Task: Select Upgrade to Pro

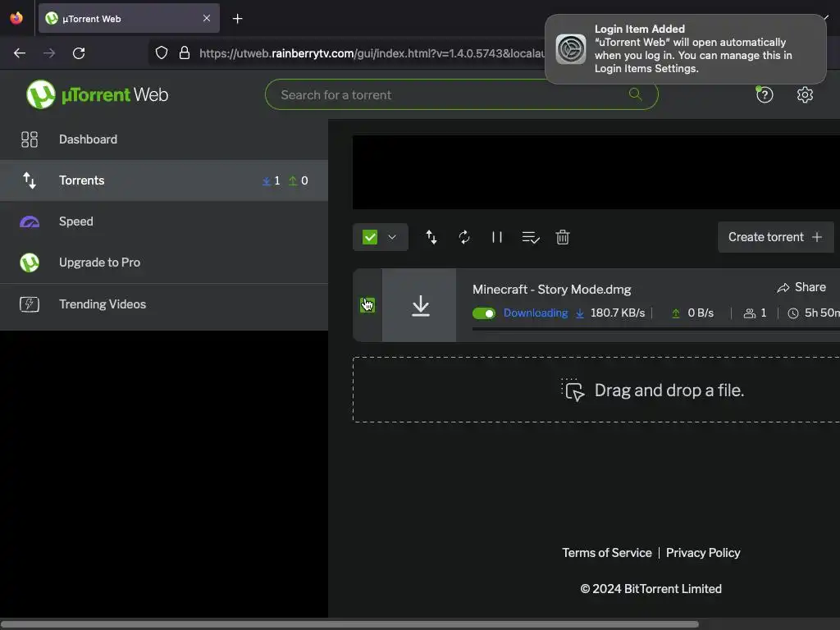Action: point(164,262)
